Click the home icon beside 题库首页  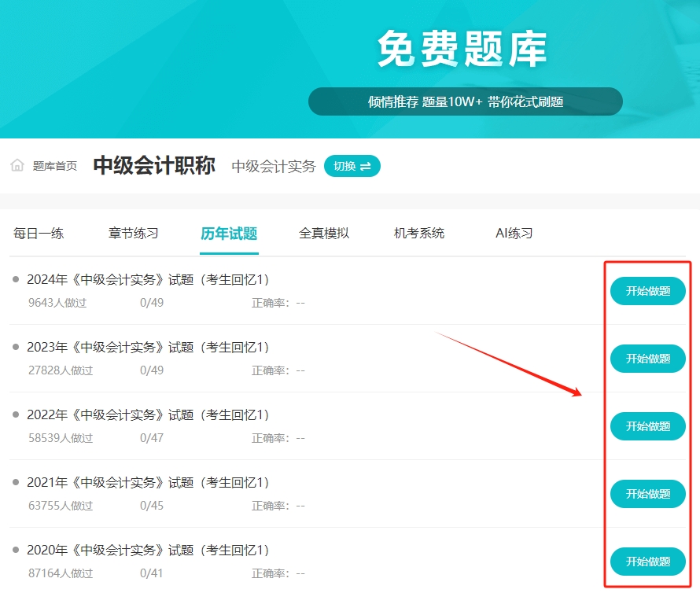(17, 166)
